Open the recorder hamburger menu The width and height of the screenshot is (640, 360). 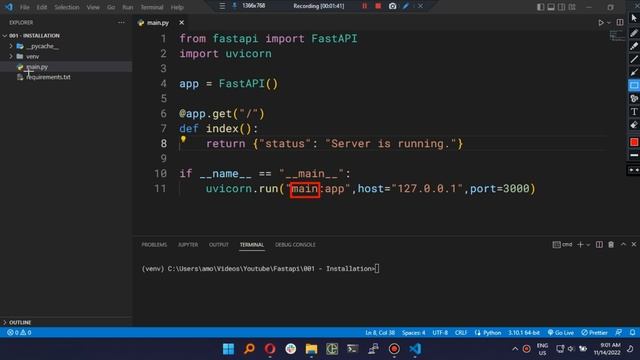[x=222, y=6]
